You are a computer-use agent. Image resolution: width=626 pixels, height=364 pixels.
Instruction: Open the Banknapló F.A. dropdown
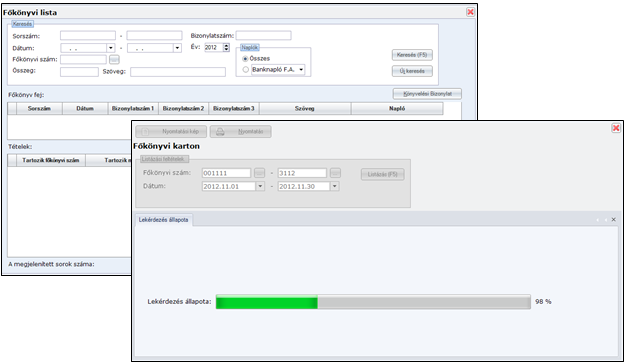click(x=301, y=69)
